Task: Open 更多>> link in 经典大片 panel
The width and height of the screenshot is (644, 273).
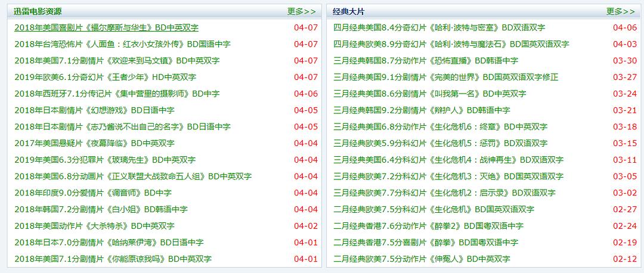Action: click(621, 11)
